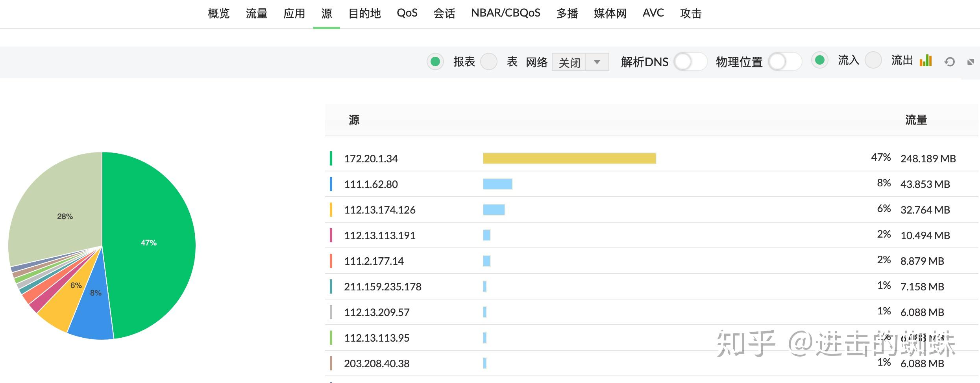980x383 pixels.
Task: Click the blue bar for 111.1.62.80
Action: coord(497,184)
